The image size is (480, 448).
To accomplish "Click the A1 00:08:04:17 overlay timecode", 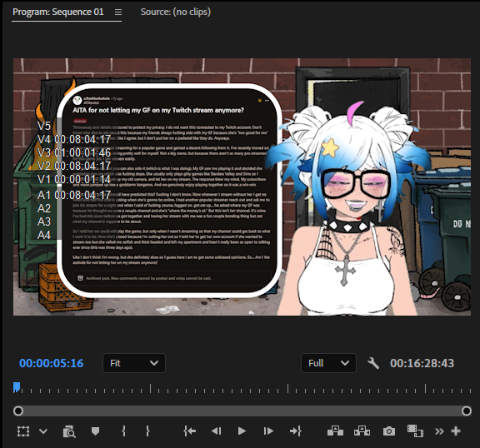I will (74, 195).
